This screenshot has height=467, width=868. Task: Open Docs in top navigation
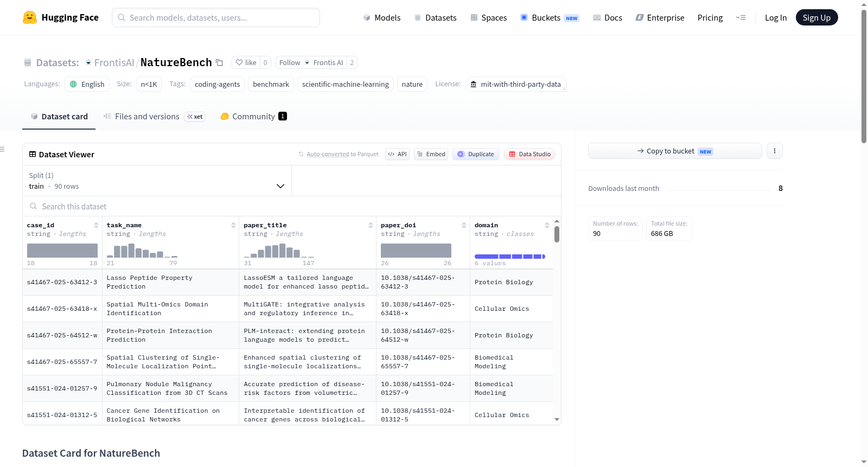pyautogui.click(x=607, y=17)
